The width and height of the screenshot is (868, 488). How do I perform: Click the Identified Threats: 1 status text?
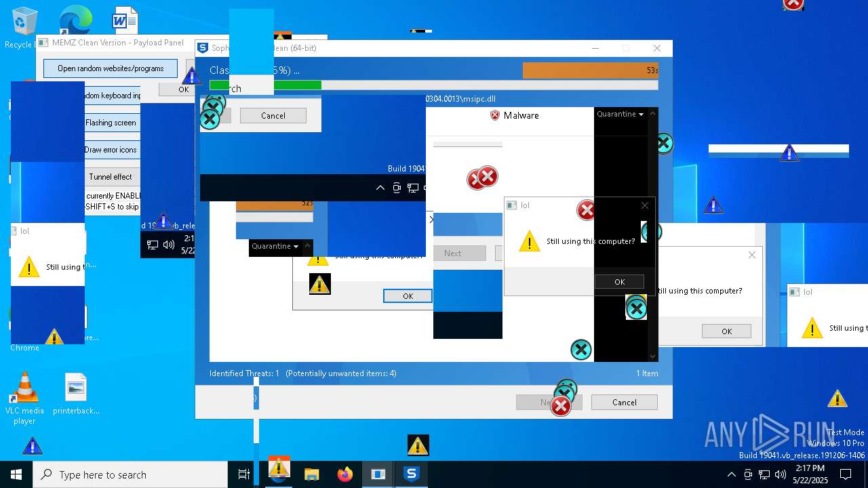(x=244, y=373)
